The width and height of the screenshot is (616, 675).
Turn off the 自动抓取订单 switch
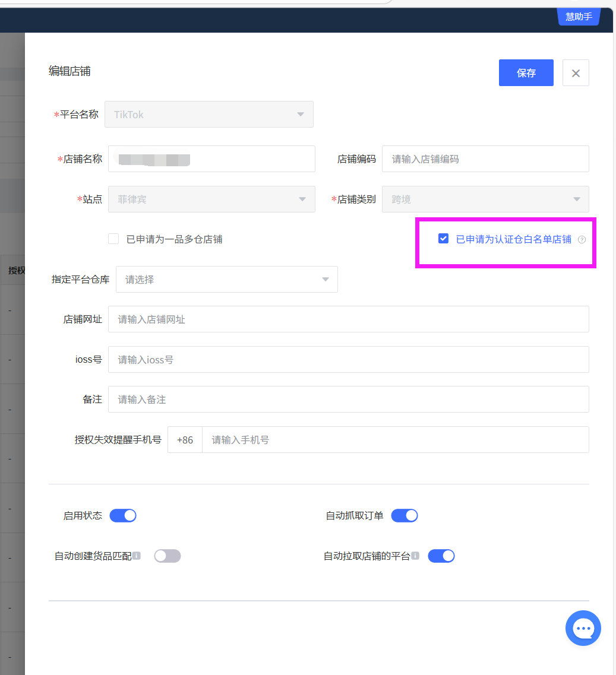[x=404, y=515]
